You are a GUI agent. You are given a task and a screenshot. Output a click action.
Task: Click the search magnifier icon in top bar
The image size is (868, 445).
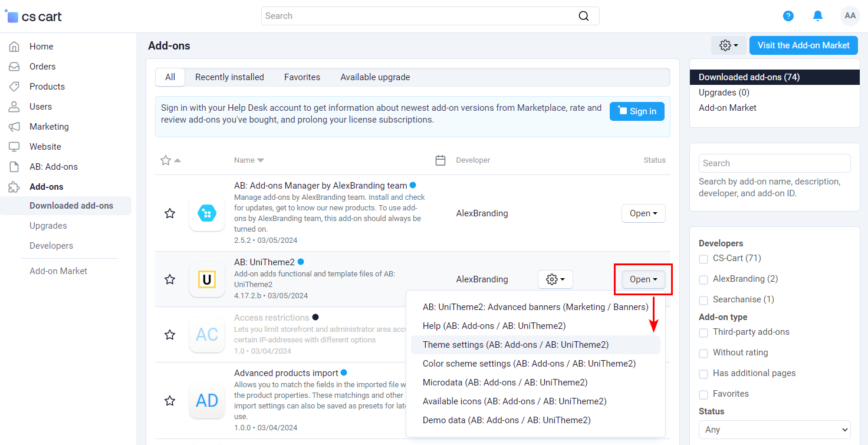point(584,16)
